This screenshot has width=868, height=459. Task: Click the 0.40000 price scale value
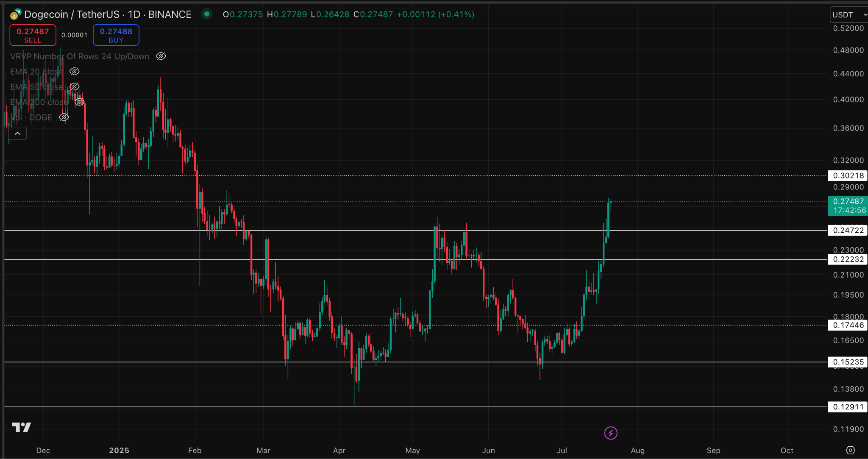pyautogui.click(x=848, y=100)
